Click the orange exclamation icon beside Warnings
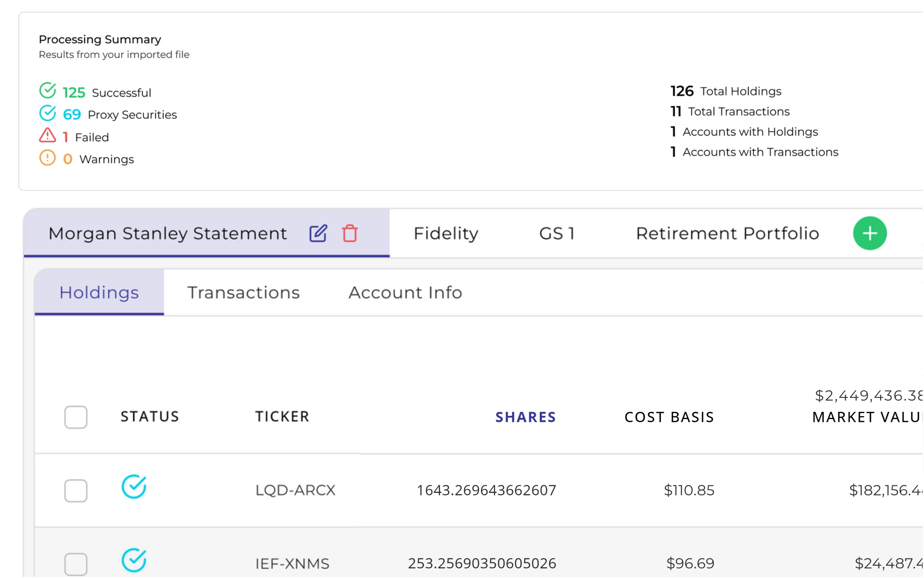Image resolution: width=924 pixels, height=578 pixels. coord(48,158)
